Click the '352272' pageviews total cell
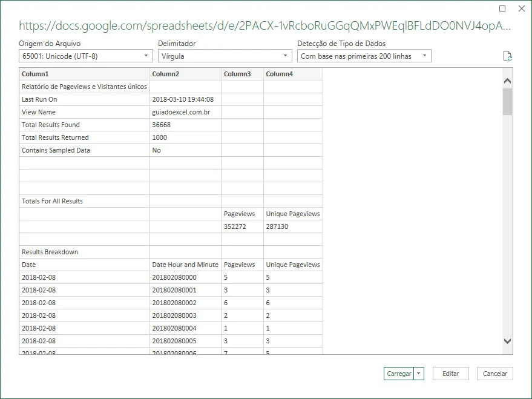Screen dimensions: 532x399 (x=242, y=226)
